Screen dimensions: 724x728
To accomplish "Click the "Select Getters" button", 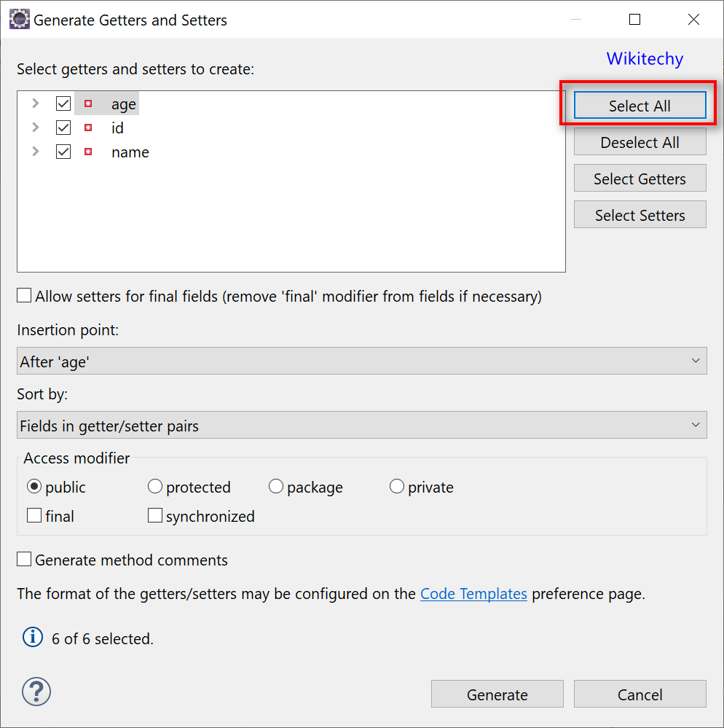I will (x=640, y=178).
